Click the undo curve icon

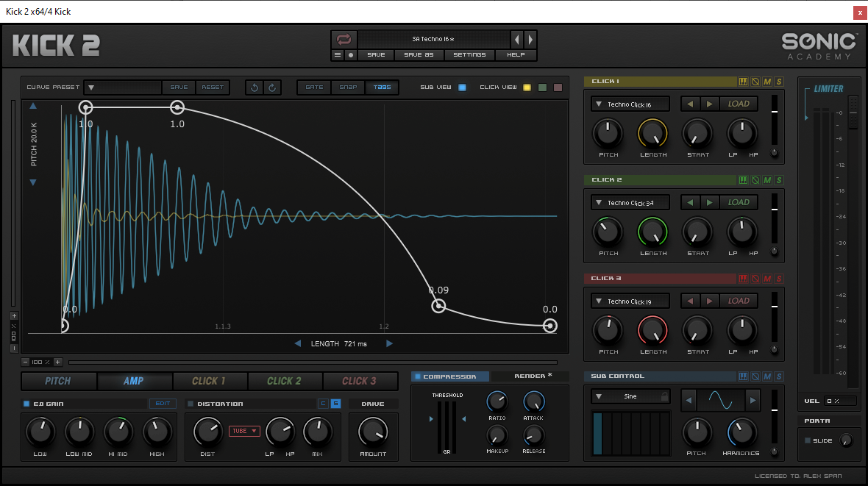(255, 87)
